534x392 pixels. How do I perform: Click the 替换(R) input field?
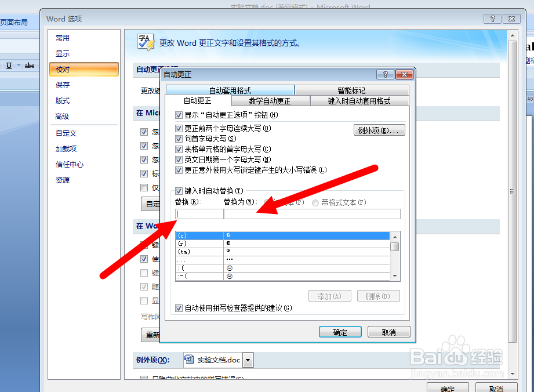click(x=199, y=214)
